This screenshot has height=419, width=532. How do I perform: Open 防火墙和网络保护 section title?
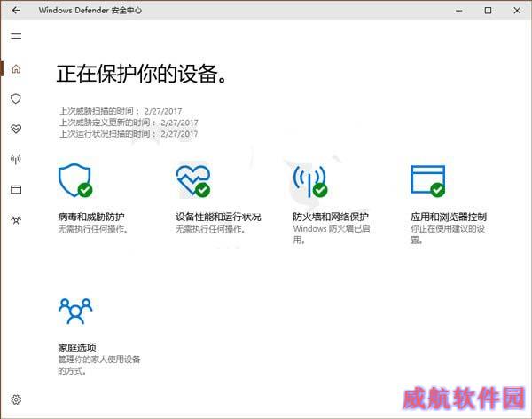pyautogui.click(x=331, y=217)
